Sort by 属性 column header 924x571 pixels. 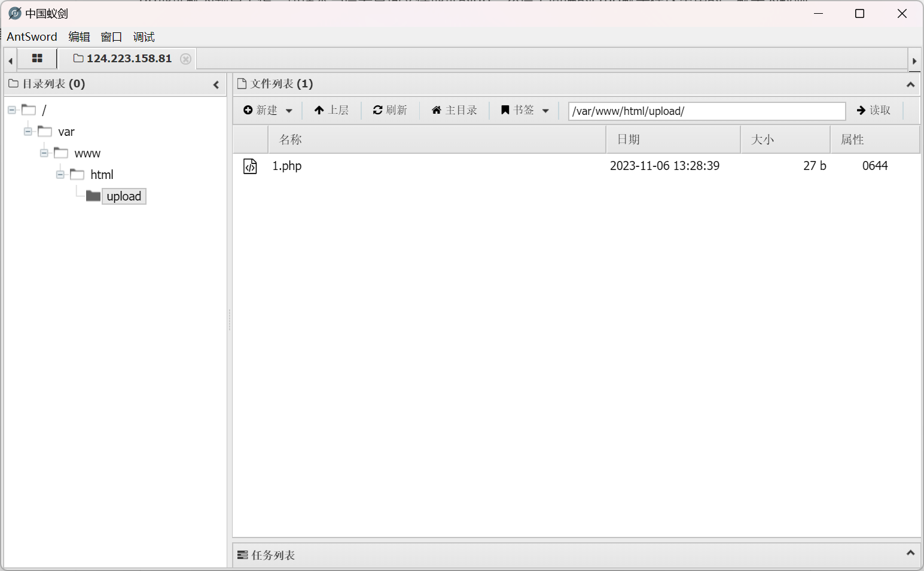[x=875, y=139]
